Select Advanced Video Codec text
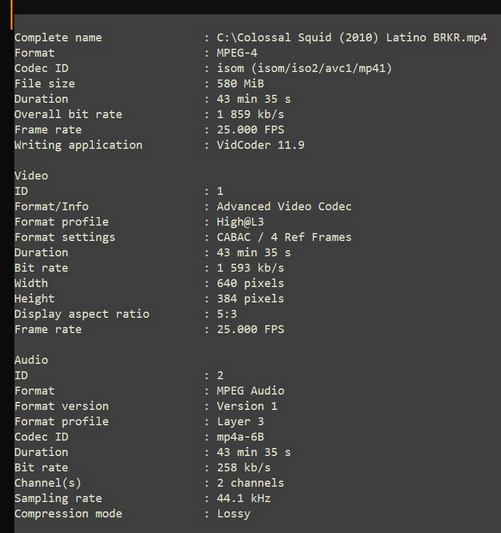Screen dimensions: 501x533 point(284,206)
